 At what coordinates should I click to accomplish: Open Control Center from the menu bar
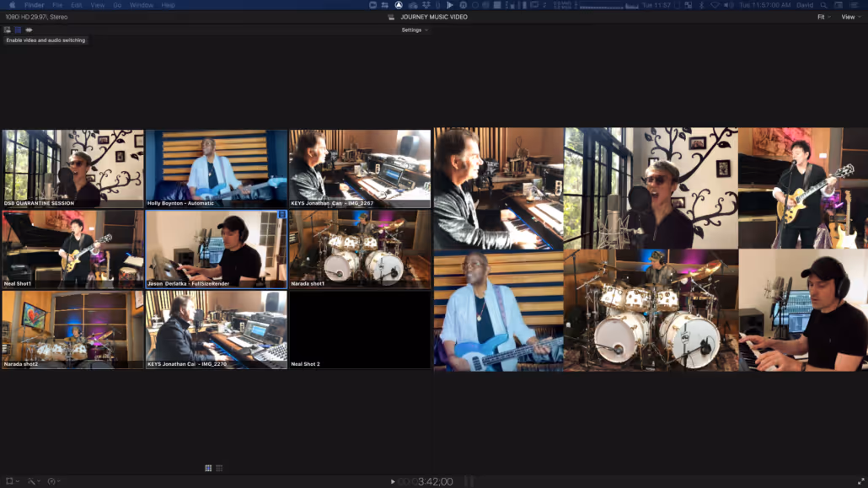tap(839, 4)
